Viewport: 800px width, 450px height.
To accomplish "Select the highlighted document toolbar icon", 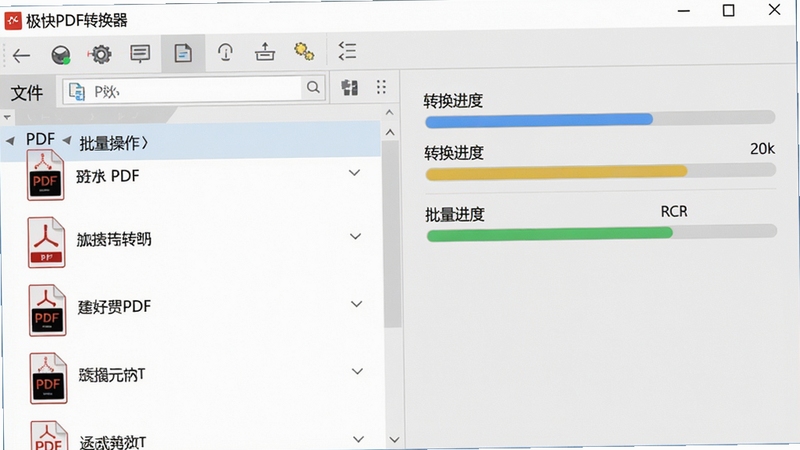I will (183, 53).
